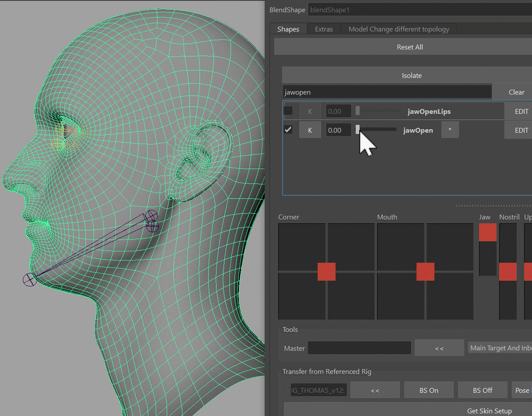This screenshot has height=416, width=532.
Task: Click the Nostril slider label
Action: [509, 217]
